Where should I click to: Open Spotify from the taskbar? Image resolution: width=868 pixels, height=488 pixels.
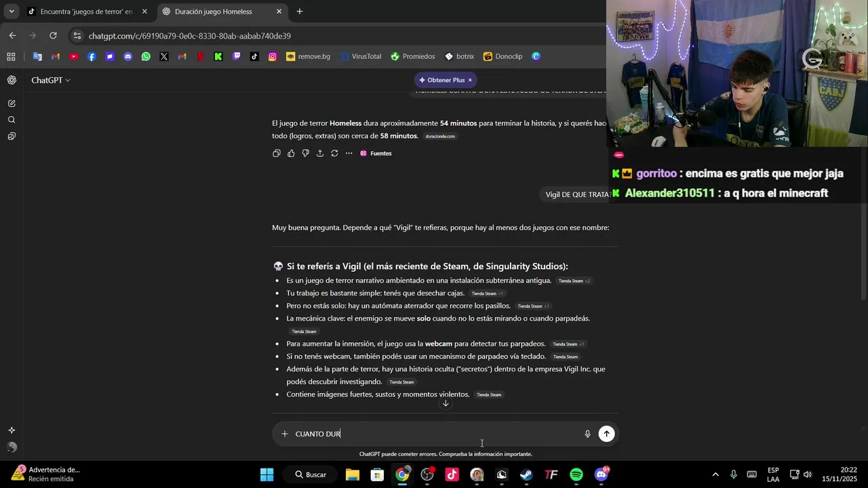[576, 474]
